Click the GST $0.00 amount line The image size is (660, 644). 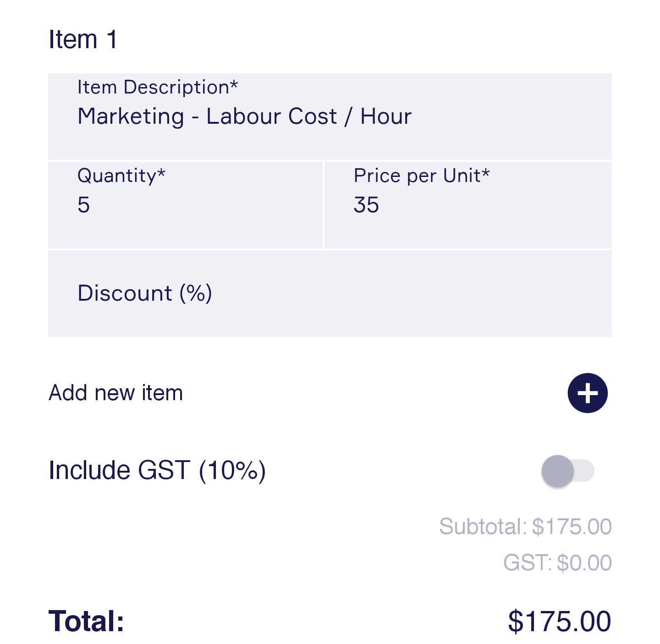point(557,563)
